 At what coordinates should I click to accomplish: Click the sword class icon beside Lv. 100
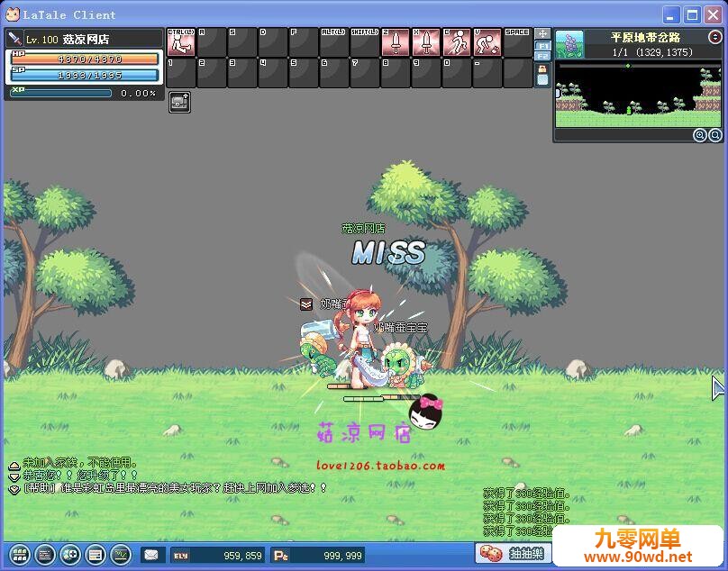(x=14, y=39)
